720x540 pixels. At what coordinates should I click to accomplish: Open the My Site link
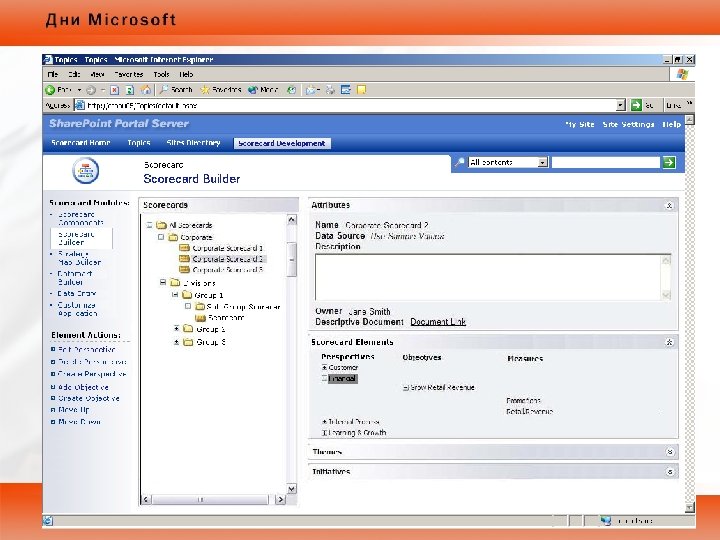click(580, 124)
